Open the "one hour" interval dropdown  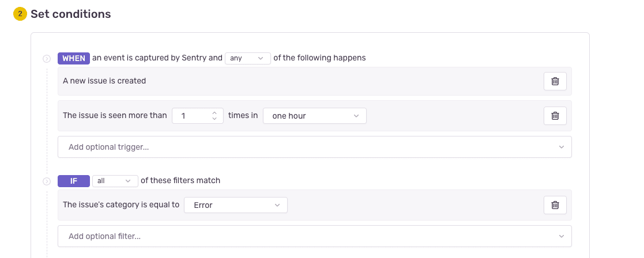point(314,116)
